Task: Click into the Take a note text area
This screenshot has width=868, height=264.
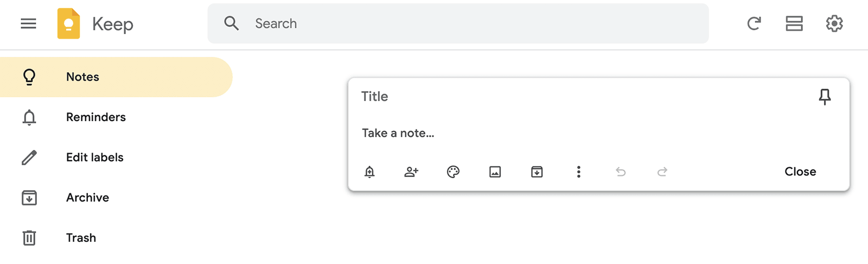Action: coord(542,133)
